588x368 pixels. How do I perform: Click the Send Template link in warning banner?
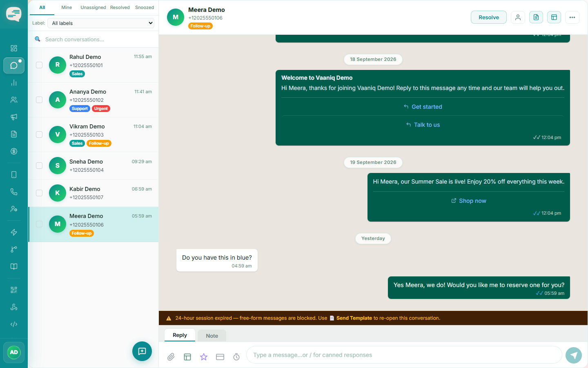[x=354, y=318]
